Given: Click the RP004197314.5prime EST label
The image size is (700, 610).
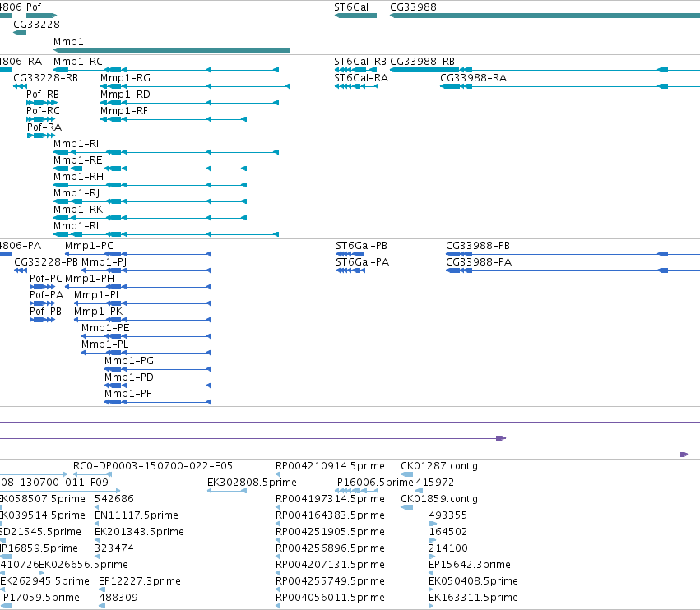Looking at the screenshot, I should tap(331, 499).
